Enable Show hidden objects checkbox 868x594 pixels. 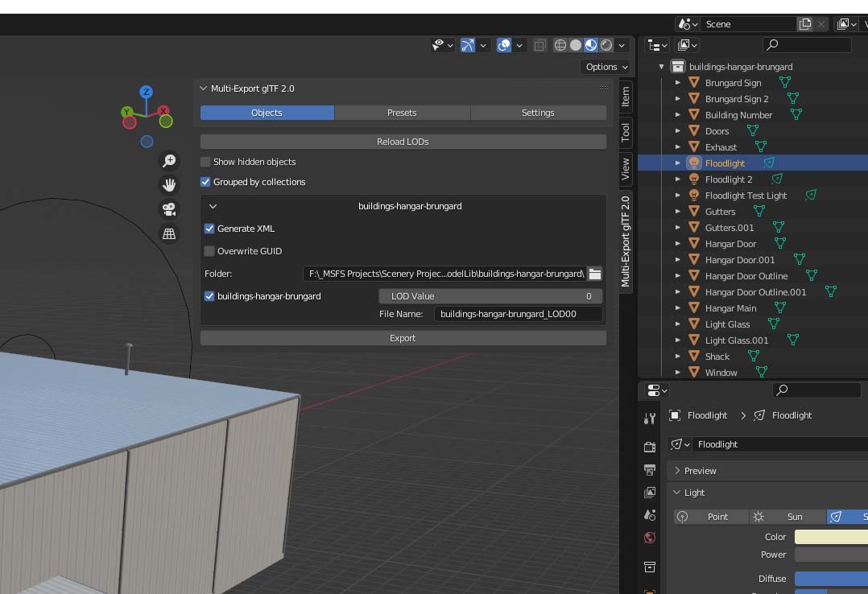point(206,162)
